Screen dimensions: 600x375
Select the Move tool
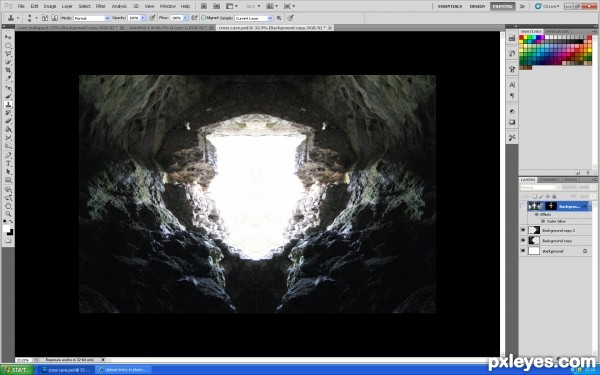(x=8, y=37)
